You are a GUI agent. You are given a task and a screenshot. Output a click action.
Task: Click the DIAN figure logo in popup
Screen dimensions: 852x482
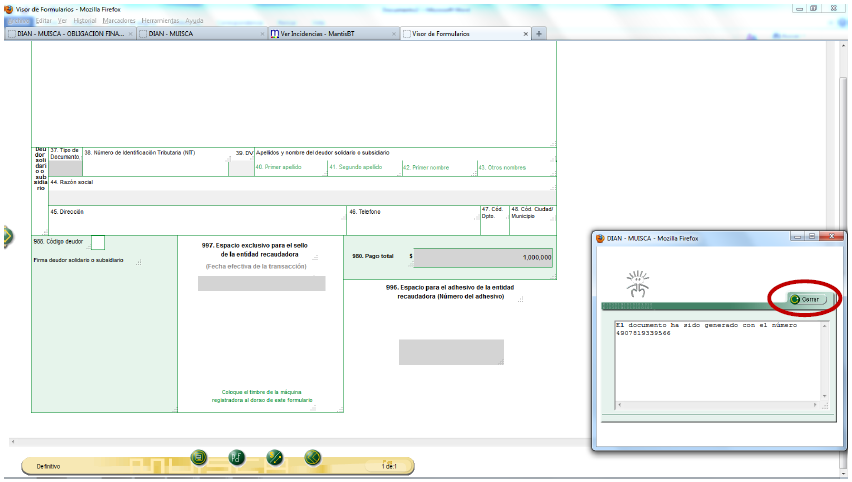tap(637, 284)
